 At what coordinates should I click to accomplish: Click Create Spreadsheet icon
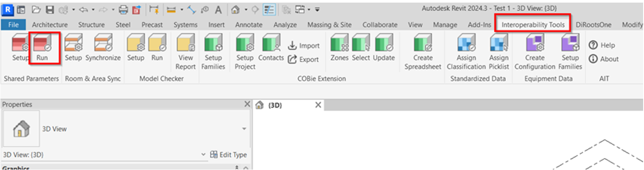pyautogui.click(x=423, y=52)
